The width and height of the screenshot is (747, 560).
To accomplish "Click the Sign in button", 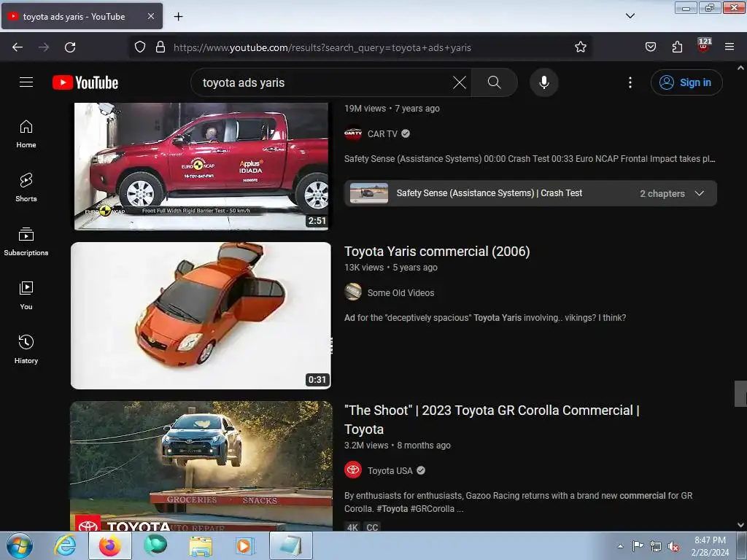I will pos(686,82).
